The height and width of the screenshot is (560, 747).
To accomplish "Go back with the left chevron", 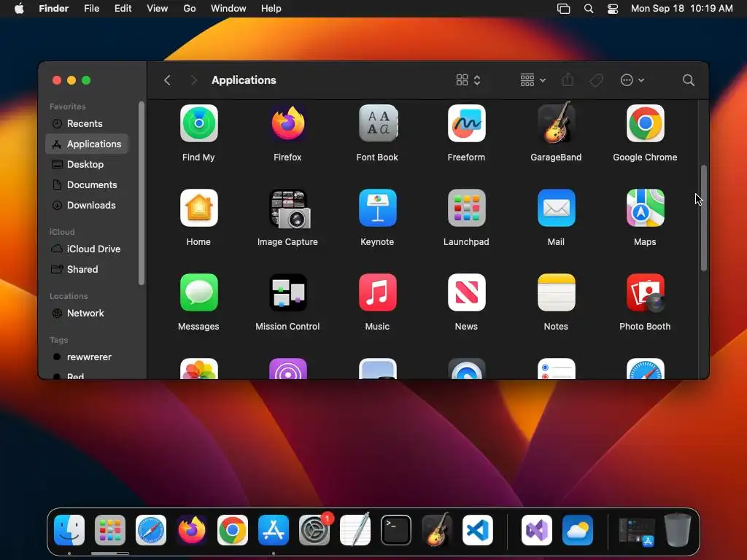I will (x=167, y=80).
